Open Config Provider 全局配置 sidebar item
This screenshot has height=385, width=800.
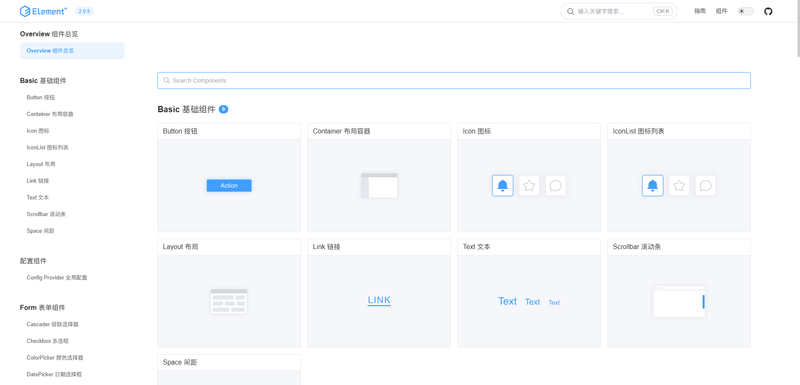[x=57, y=278]
